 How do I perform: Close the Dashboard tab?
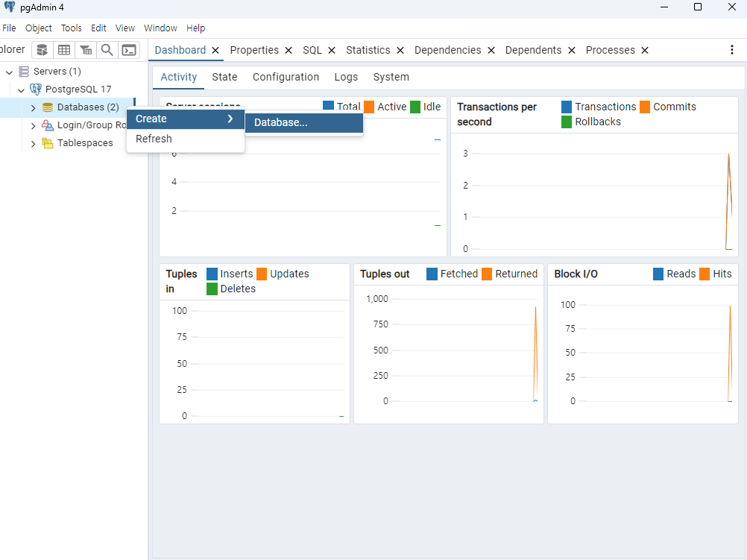[x=215, y=50]
